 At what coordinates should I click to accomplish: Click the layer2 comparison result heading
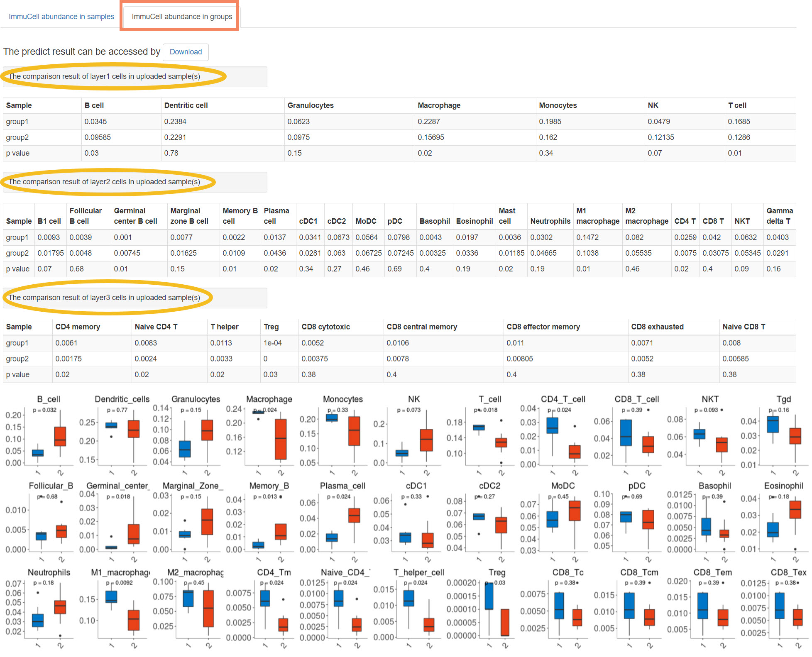[105, 182]
